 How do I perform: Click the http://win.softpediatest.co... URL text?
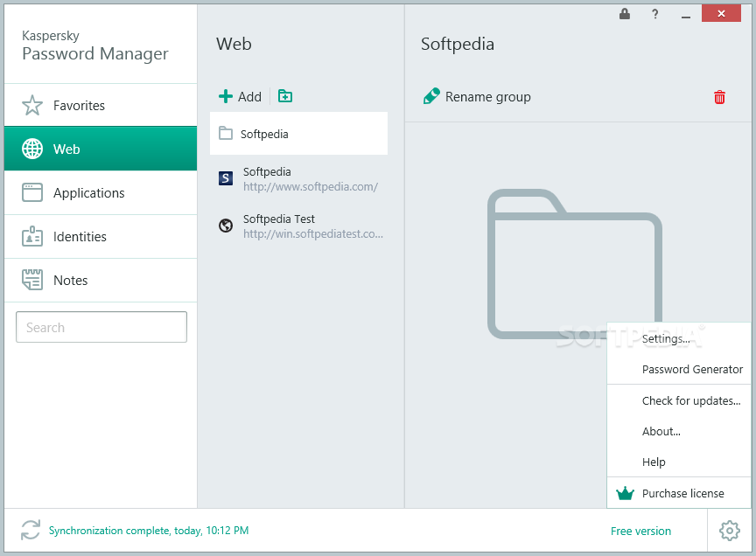[x=313, y=234]
